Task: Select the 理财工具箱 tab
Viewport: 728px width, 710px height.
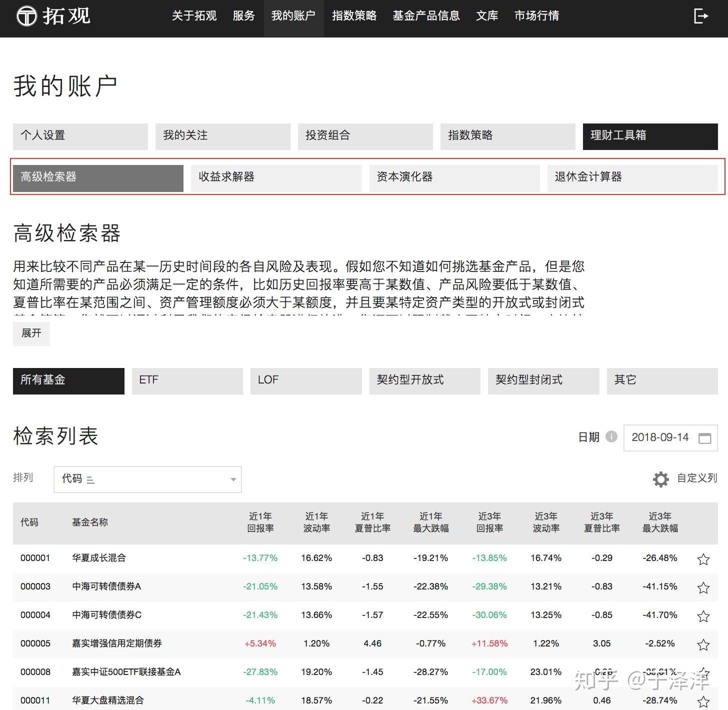Action: [650, 136]
